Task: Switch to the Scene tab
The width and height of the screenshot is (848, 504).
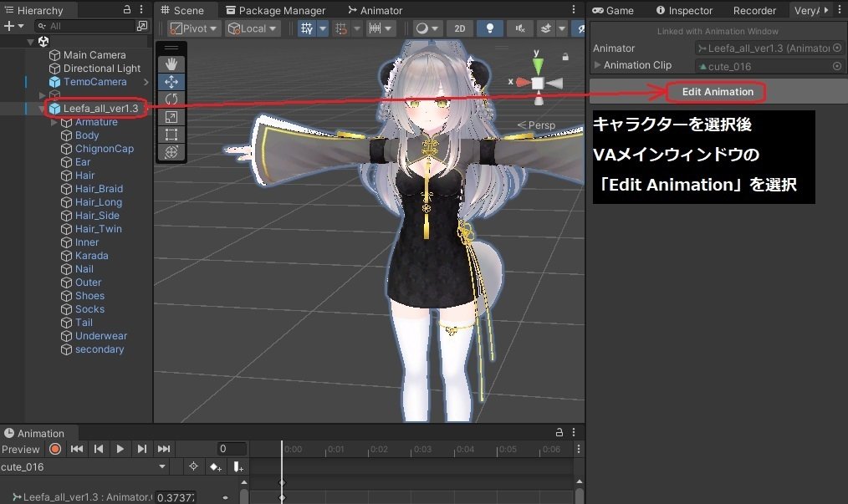Action: pyautogui.click(x=182, y=10)
